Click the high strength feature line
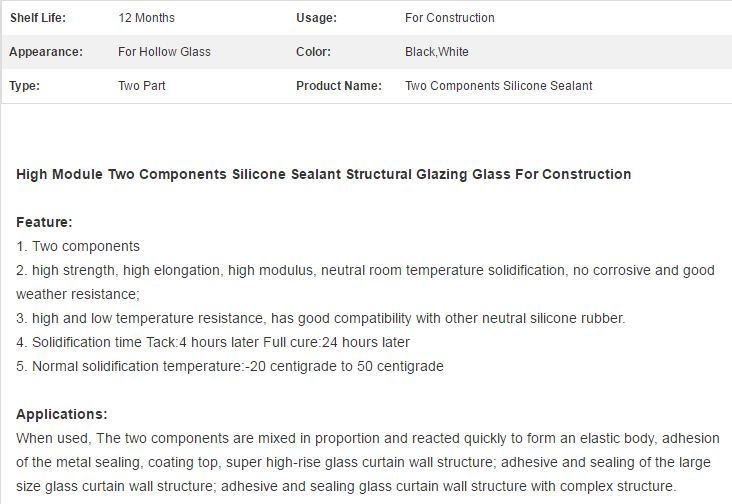This screenshot has width=732, height=504. pyautogui.click(x=365, y=282)
